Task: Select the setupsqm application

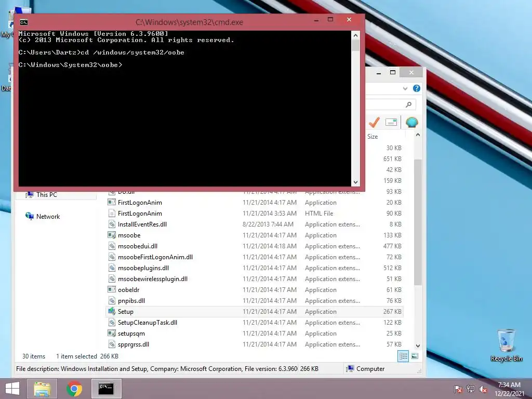Action: point(255,333)
